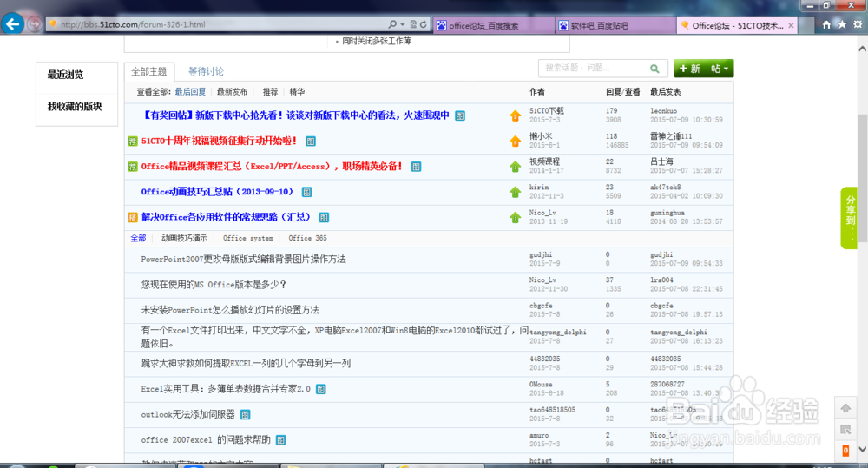Click the browser back arrow button
Screen dimensions: 868x468
pos(12,23)
